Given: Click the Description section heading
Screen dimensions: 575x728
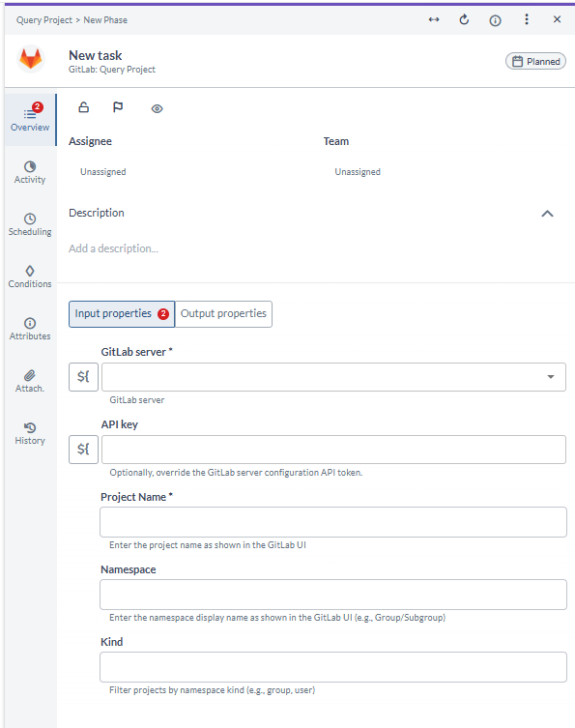Looking at the screenshot, I should 97,213.
